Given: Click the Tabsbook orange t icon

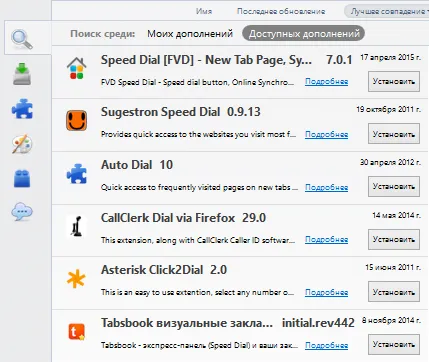Looking at the screenshot, I should point(77,332).
